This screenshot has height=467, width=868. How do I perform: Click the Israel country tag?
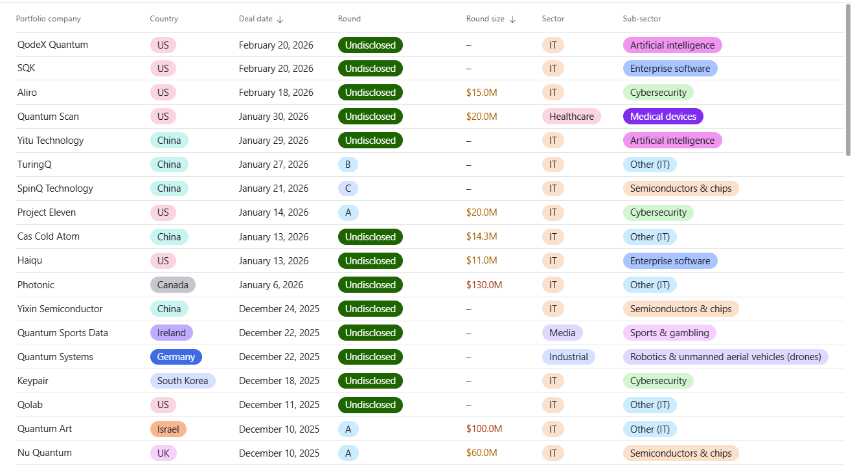click(x=168, y=429)
